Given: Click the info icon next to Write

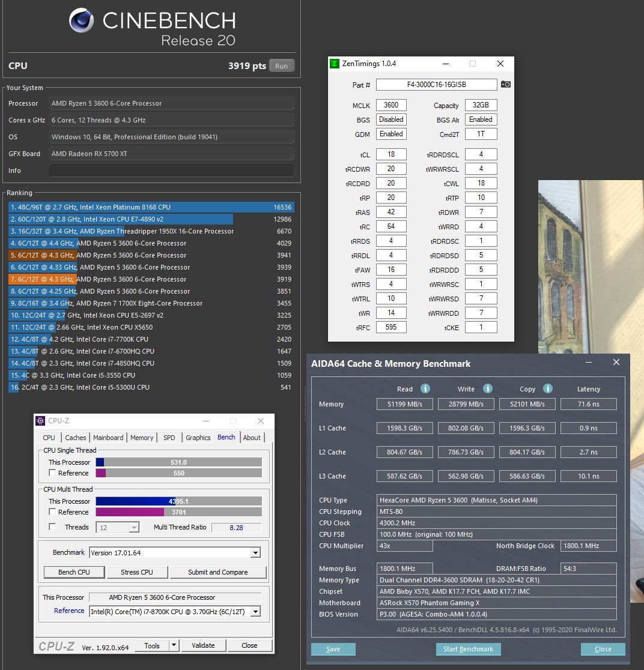Looking at the screenshot, I should 487,388.
